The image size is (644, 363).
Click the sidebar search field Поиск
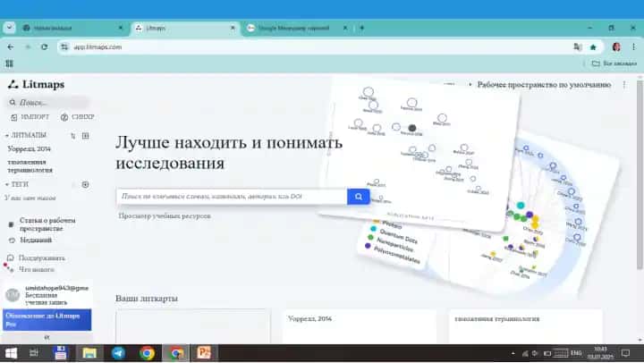47,102
